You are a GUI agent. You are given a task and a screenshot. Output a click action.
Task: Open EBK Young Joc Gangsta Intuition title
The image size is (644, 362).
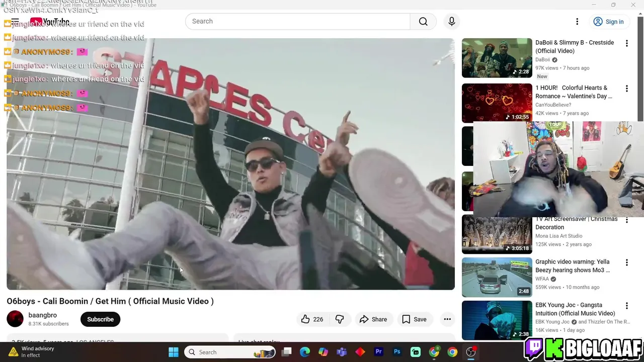coord(575,309)
